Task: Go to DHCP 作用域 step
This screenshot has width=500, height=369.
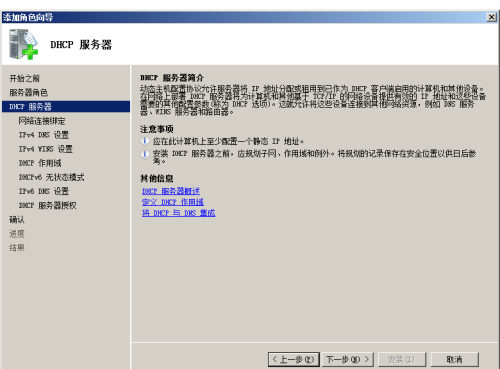Action: [x=40, y=163]
